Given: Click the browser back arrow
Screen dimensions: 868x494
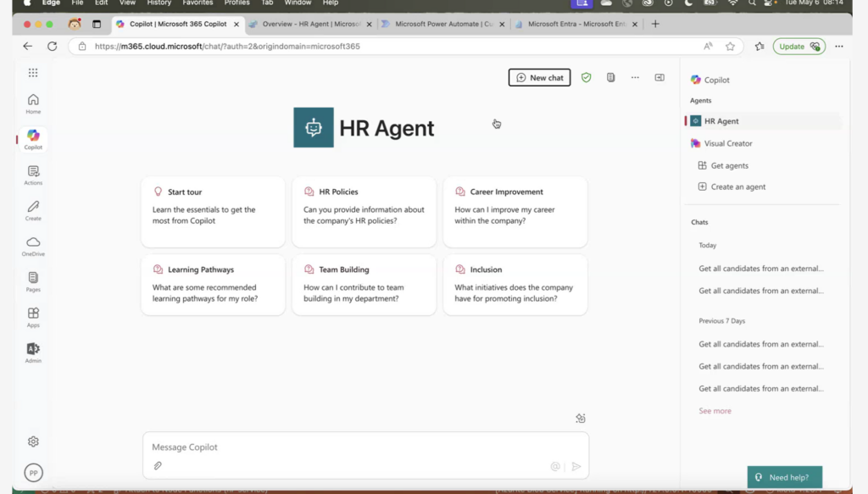Looking at the screenshot, I should tap(28, 47).
